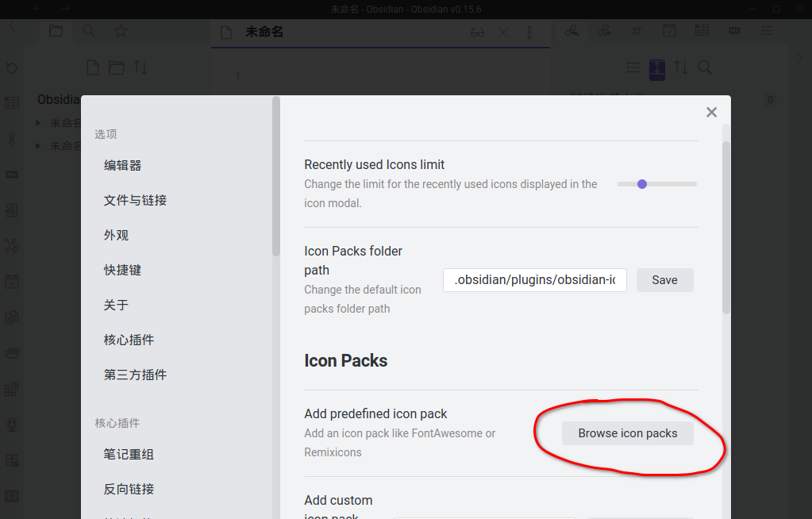Click the Icon Packs folder path field

[x=535, y=280]
